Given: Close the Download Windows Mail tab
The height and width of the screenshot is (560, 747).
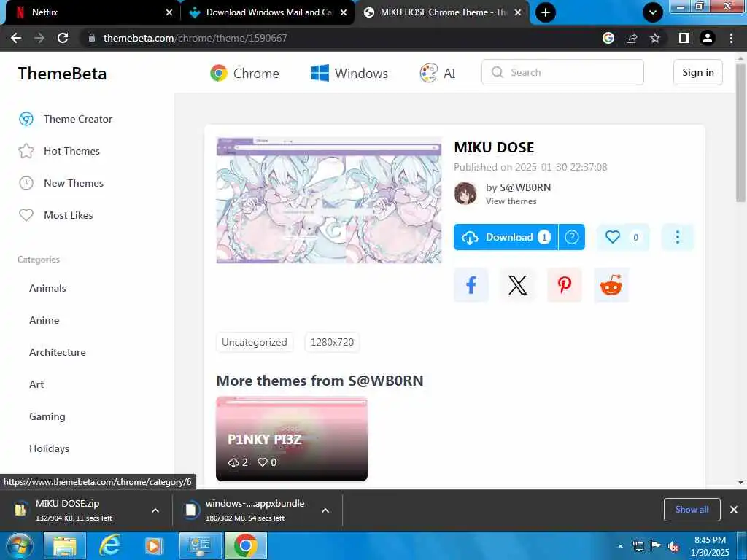Looking at the screenshot, I should [344, 12].
